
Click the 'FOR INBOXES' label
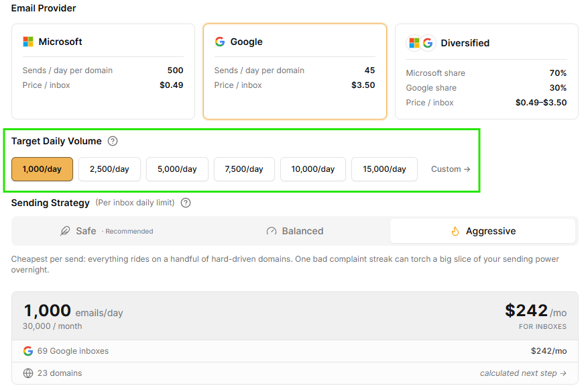[x=542, y=326]
